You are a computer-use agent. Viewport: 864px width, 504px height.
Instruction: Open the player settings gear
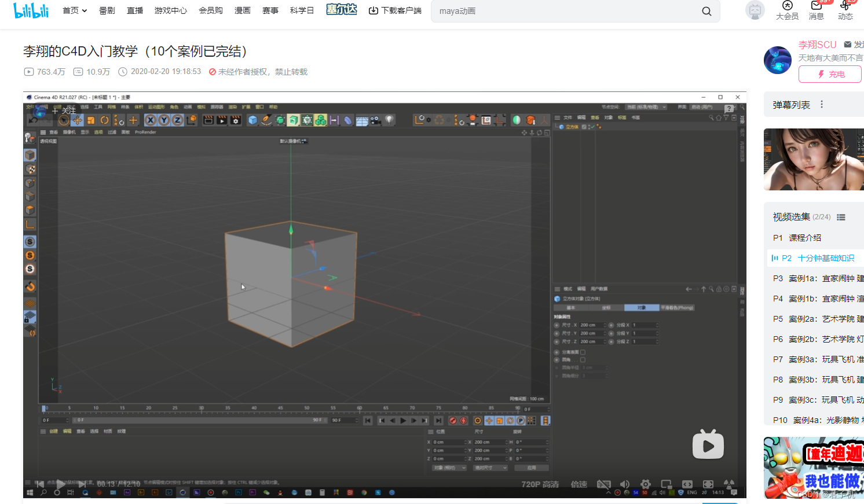[x=646, y=484]
